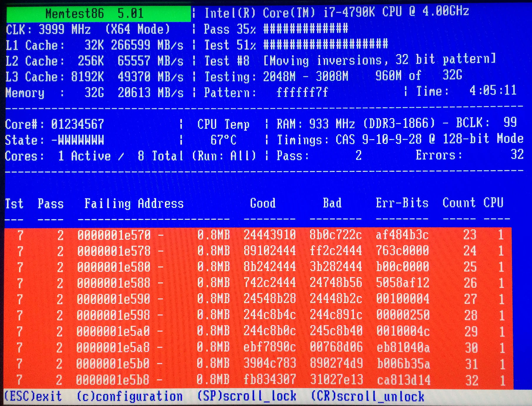
Task: Click the Count column header
Action: tap(459, 203)
